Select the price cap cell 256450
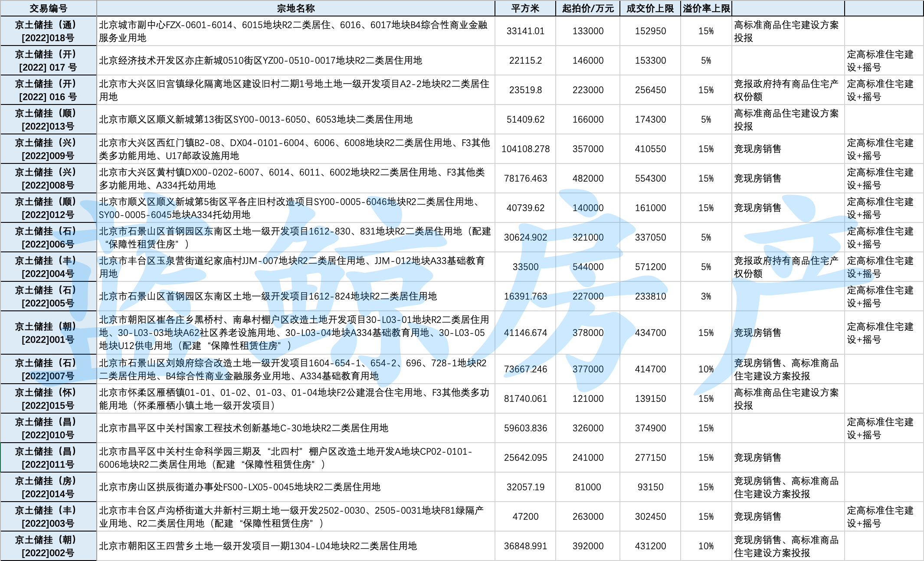This screenshot has height=561, width=924. tap(650, 90)
